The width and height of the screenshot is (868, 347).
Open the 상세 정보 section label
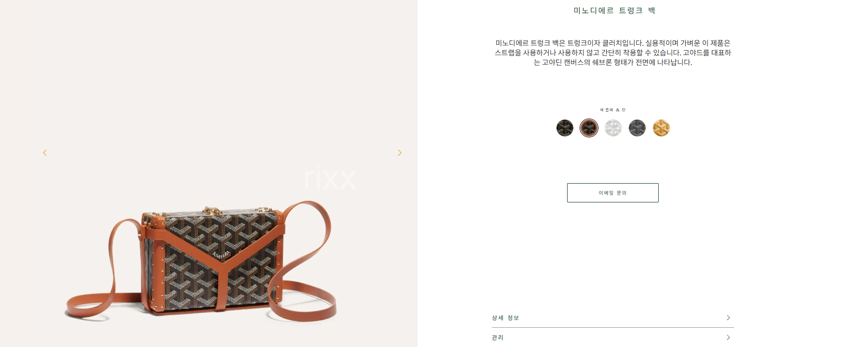[x=505, y=318]
